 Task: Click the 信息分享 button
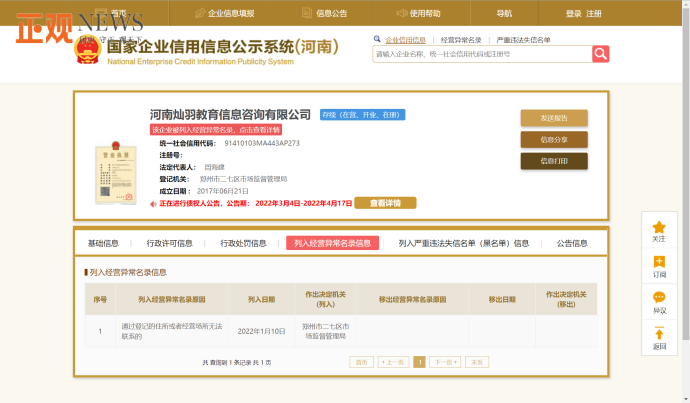[x=554, y=139]
